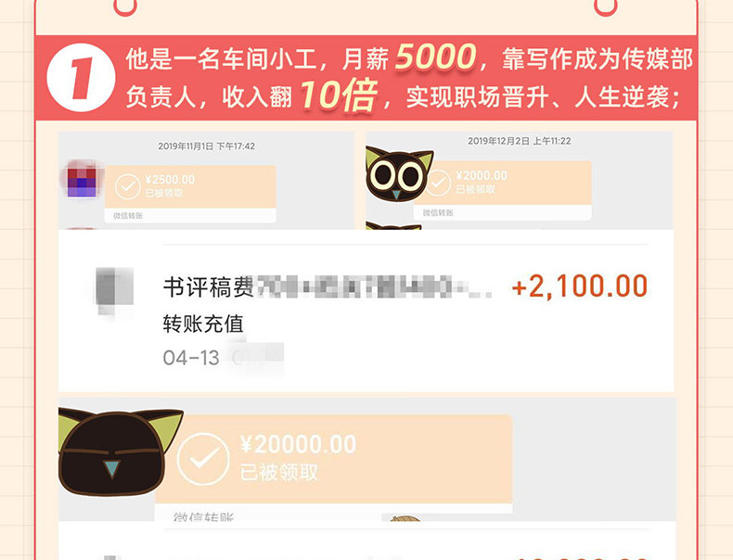Viewport: 733px width, 560px height.
Task: Tap the checkmark circle on ¥20000.00 transfer
Action: coord(203,459)
